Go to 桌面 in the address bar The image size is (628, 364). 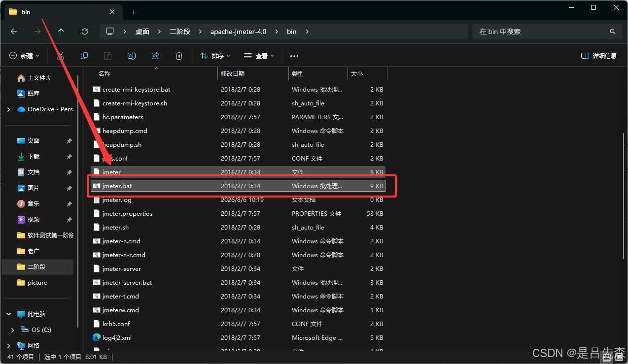tap(142, 32)
